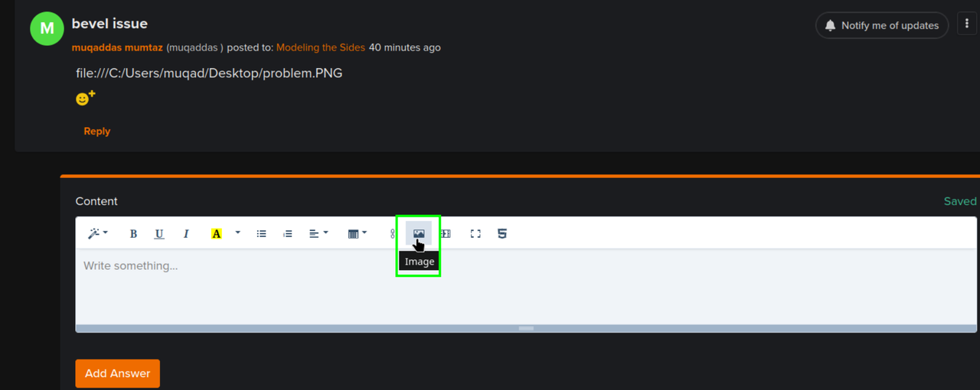This screenshot has width=980, height=390.
Task: Expand the highlight color options arrow
Action: (x=237, y=233)
